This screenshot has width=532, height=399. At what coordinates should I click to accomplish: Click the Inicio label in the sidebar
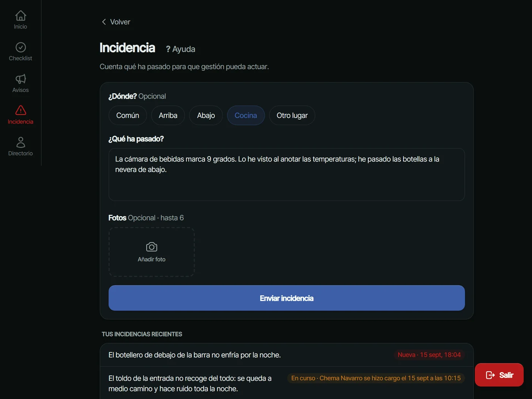(x=21, y=27)
